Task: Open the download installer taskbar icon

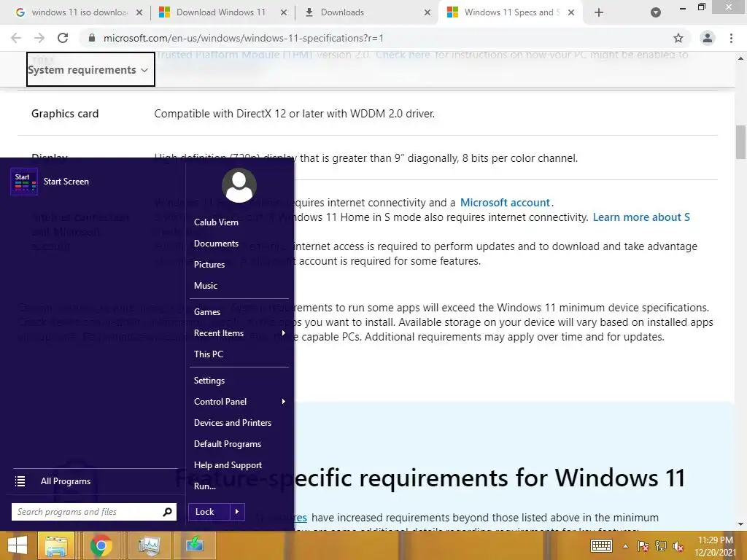Action: click(195, 545)
